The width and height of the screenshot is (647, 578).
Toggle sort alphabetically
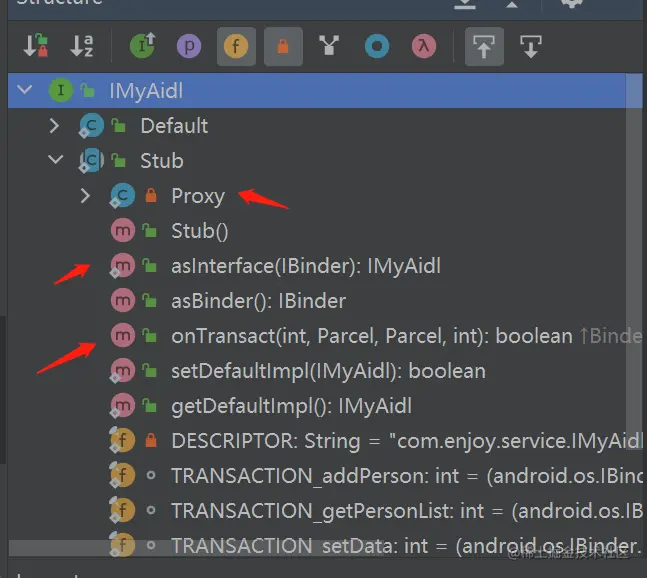click(82, 46)
